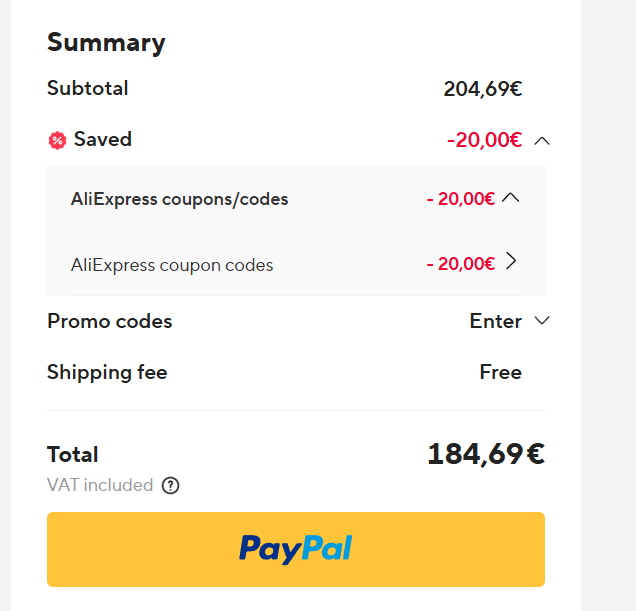Open AliExpress coupon codes right arrow
Image resolution: width=636 pixels, height=611 pixels.
pyautogui.click(x=511, y=262)
